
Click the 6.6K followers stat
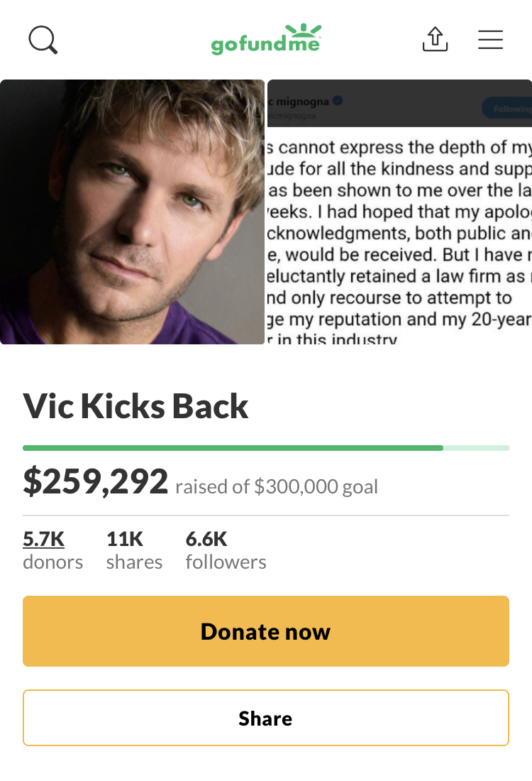(226, 550)
